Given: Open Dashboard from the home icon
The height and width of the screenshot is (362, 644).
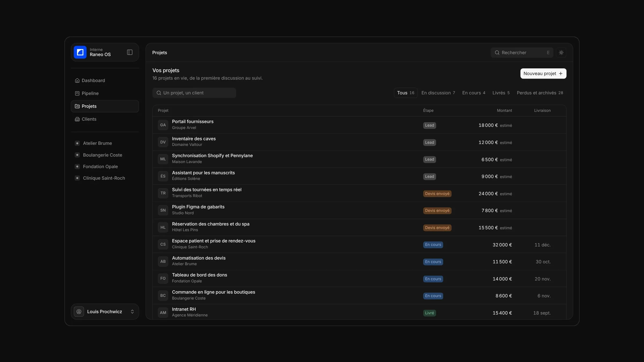Looking at the screenshot, I should tap(77, 80).
